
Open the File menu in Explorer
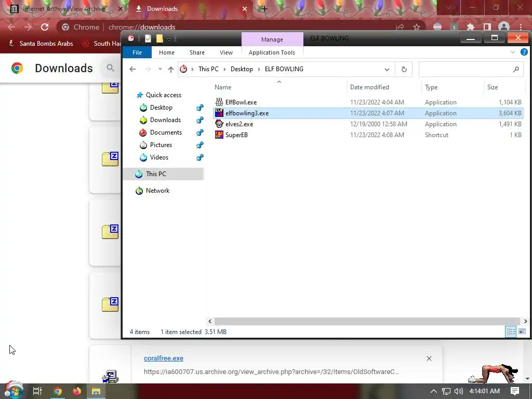[137, 52]
